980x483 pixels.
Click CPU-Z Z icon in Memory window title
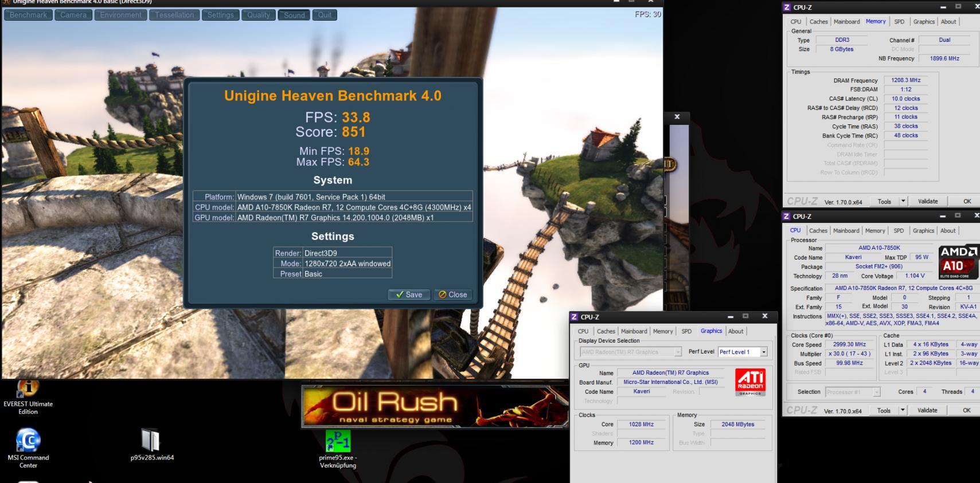[x=787, y=7]
